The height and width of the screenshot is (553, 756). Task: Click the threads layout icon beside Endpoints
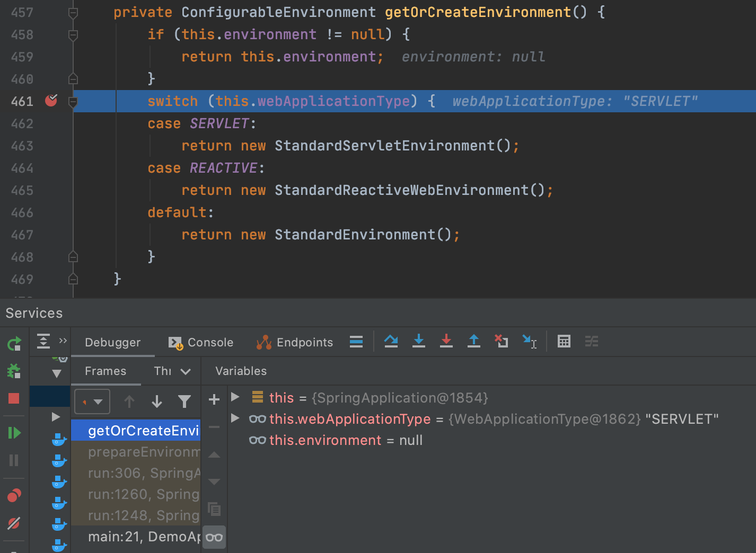(x=356, y=342)
